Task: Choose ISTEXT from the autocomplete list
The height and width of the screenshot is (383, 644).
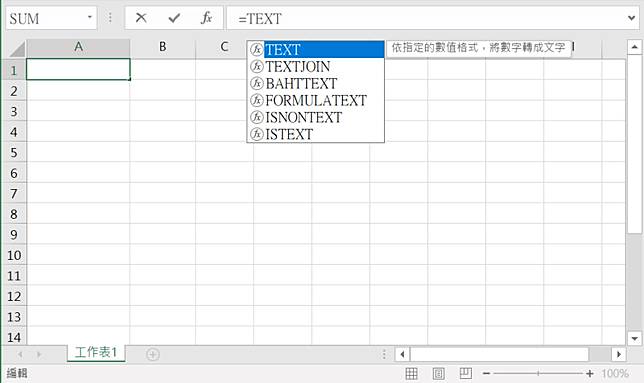Action: pos(315,134)
